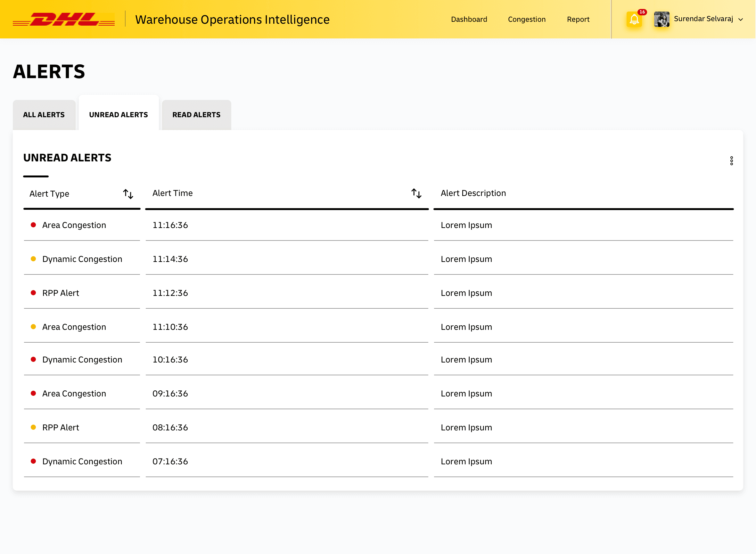Select the 10:16:36 Dynamic Congestion alert row
The width and height of the screenshot is (756, 554).
tap(379, 360)
